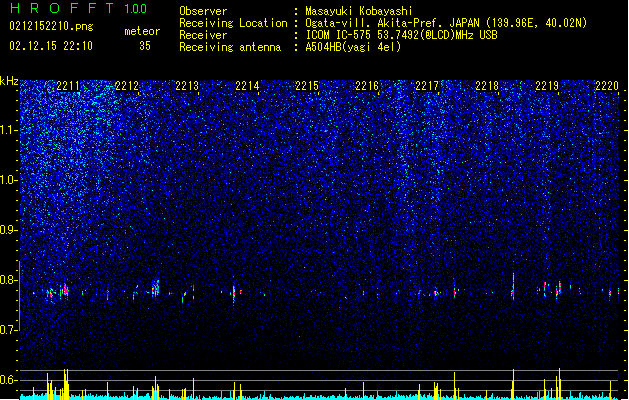Screen dimensions: 629x400
Task: Click the 2214 time marker
Action: [x=247, y=86]
